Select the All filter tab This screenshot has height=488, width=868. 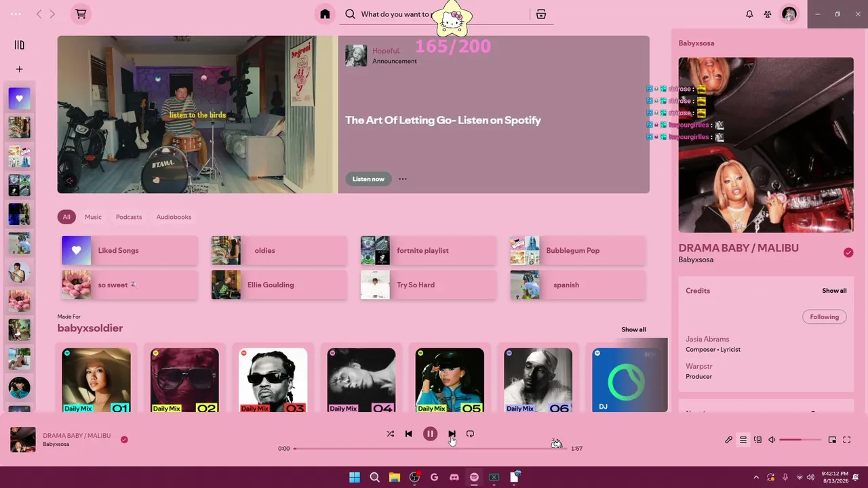click(66, 217)
